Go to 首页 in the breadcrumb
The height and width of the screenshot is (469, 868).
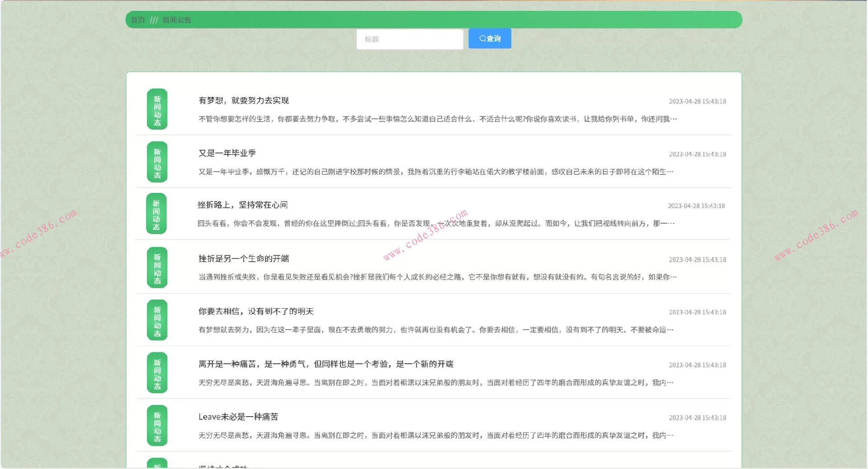[x=138, y=20]
